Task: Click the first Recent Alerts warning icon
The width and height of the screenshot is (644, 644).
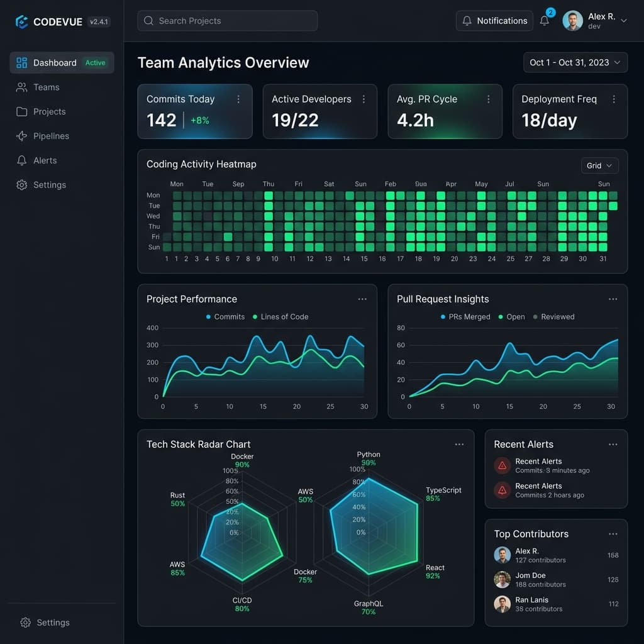Action: pos(502,465)
